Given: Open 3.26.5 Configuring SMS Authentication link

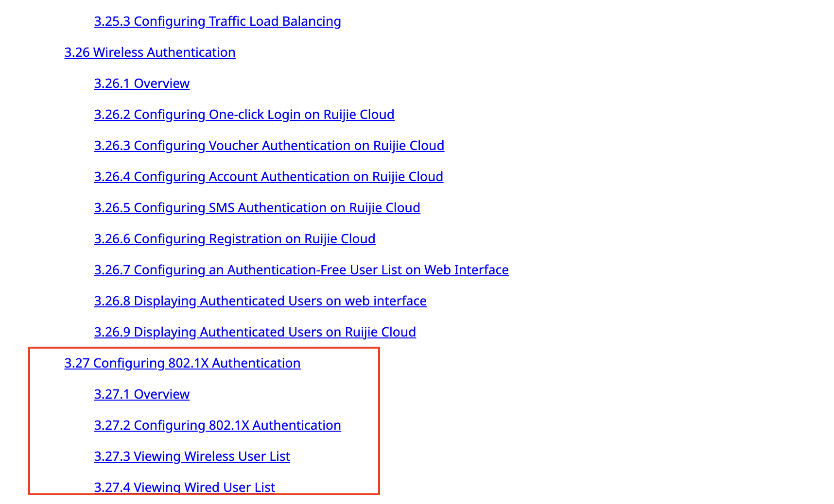Looking at the screenshot, I should tap(257, 208).
